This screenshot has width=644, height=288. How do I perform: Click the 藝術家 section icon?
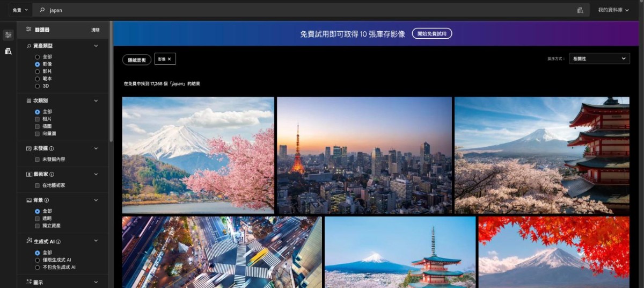(x=29, y=174)
